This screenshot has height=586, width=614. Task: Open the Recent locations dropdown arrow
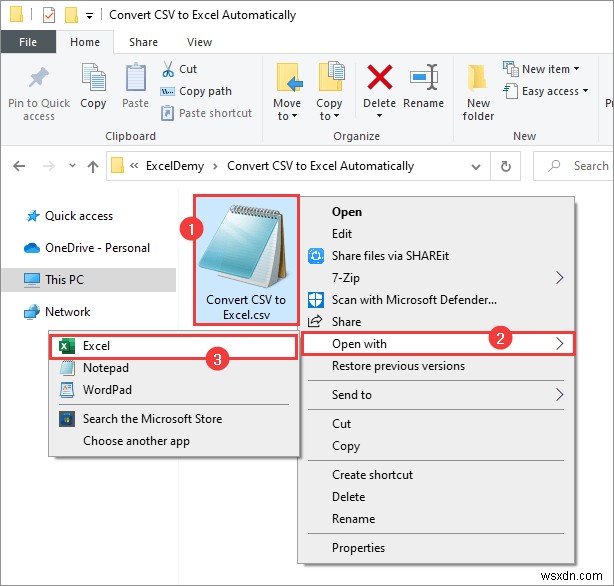coord(72,165)
